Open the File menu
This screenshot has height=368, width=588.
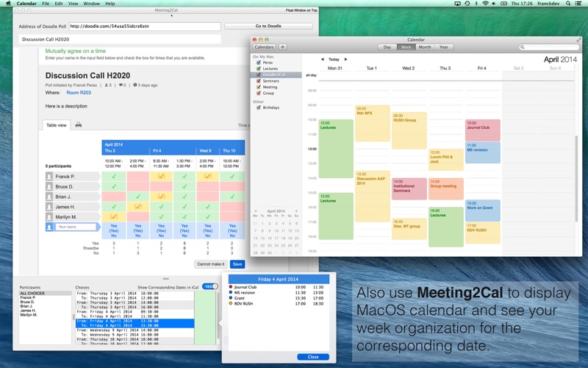[46, 4]
